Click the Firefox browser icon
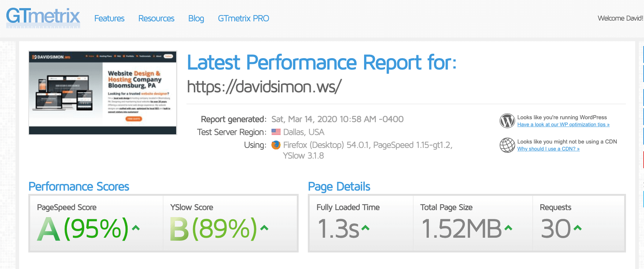 [x=276, y=145]
